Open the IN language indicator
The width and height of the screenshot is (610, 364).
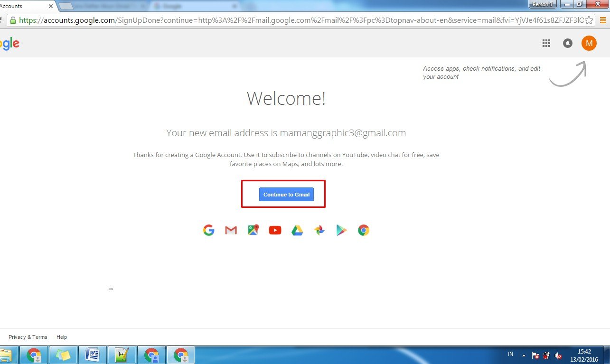pyautogui.click(x=510, y=354)
